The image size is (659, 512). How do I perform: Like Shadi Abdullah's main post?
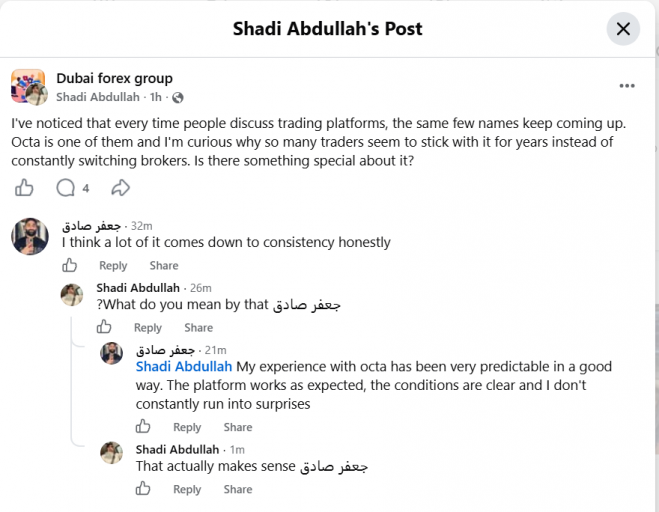point(24,188)
